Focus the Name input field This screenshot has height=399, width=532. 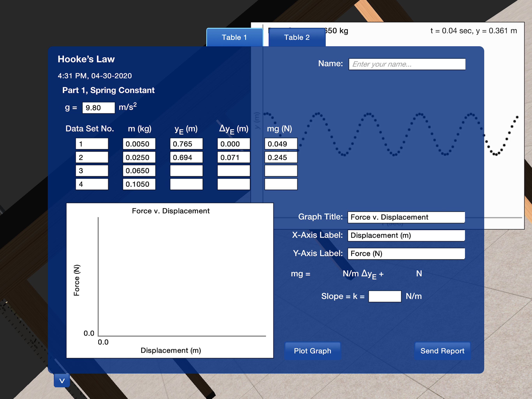tap(407, 64)
